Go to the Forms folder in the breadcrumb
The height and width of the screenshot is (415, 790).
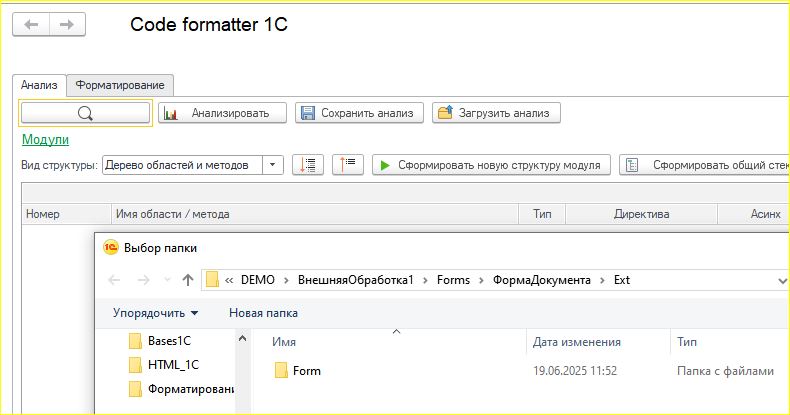[453, 280]
